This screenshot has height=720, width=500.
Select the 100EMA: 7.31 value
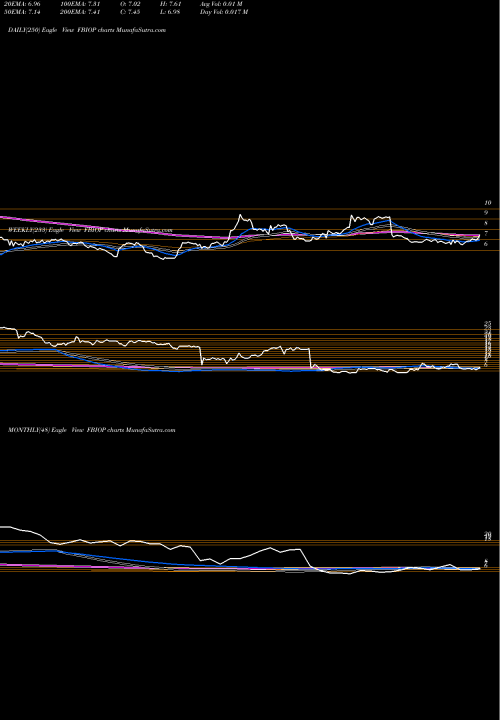pyautogui.click(x=80, y=4)
